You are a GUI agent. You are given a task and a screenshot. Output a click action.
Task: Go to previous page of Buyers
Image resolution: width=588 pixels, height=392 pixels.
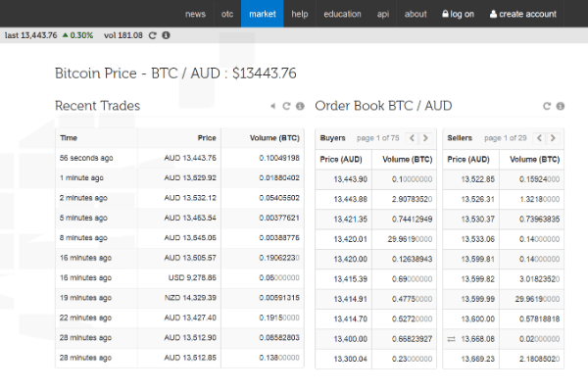point(413,138)
